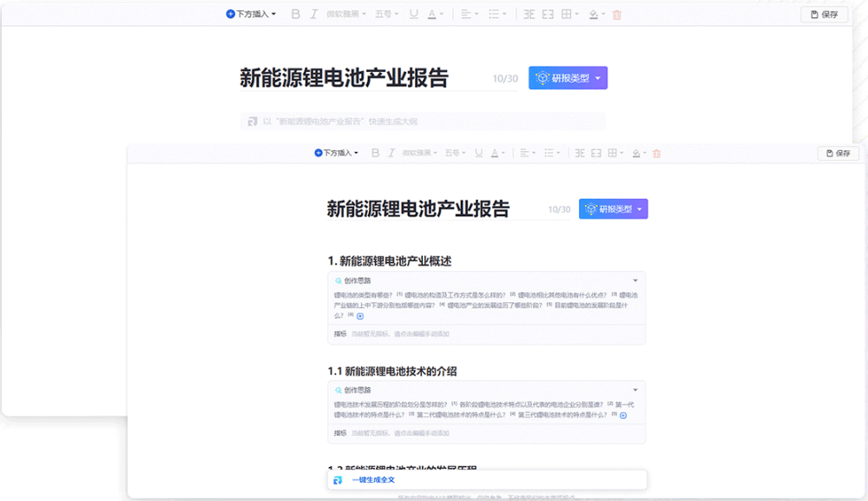
Task: Toggle Underline in front window toolbar
Action: 478,153
